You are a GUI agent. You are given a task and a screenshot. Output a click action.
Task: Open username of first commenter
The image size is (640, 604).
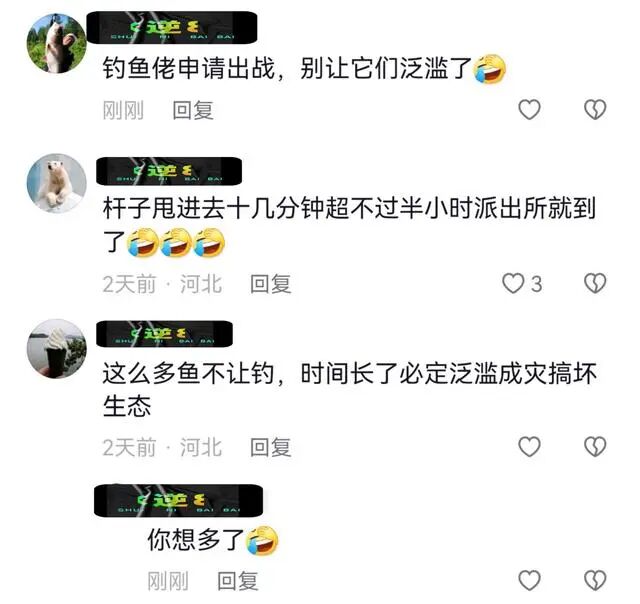[172, 27]
